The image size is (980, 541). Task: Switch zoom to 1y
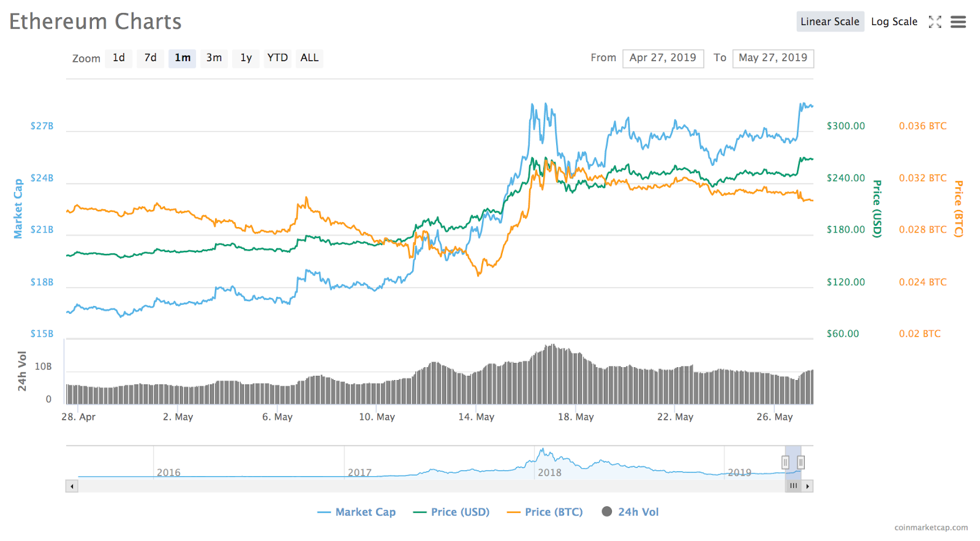coord(246,58)
